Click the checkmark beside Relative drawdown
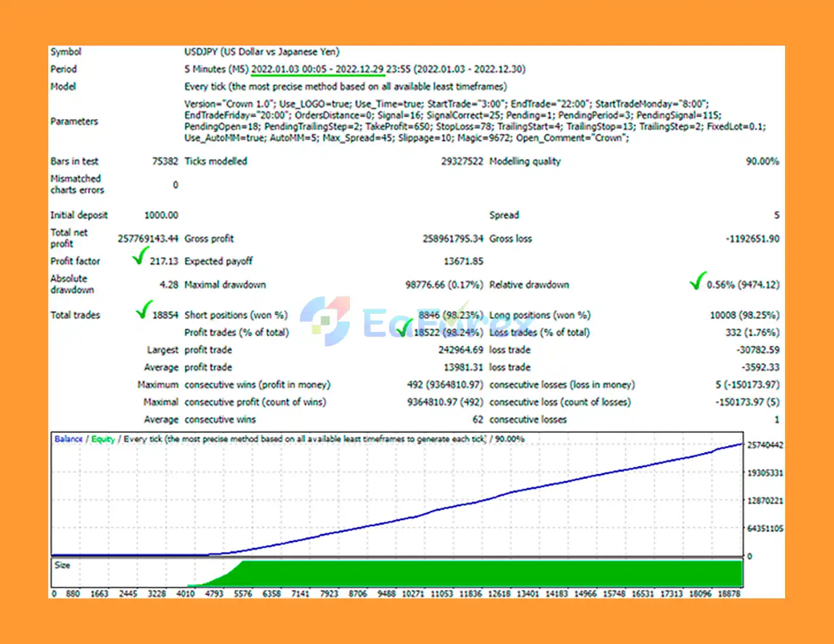Image resolution: width=834 pixels, height=644 pixels. (x=698, y=281)
